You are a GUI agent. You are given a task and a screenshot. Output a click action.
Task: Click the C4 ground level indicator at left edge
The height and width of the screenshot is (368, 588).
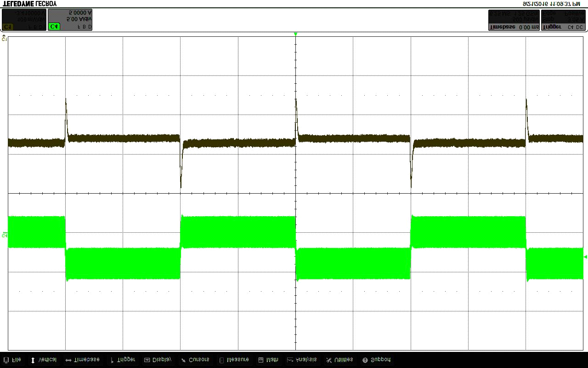point(5,235)
